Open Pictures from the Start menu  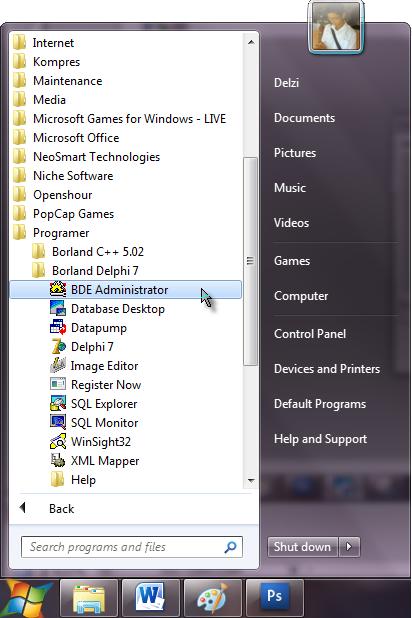pos(295,153)
